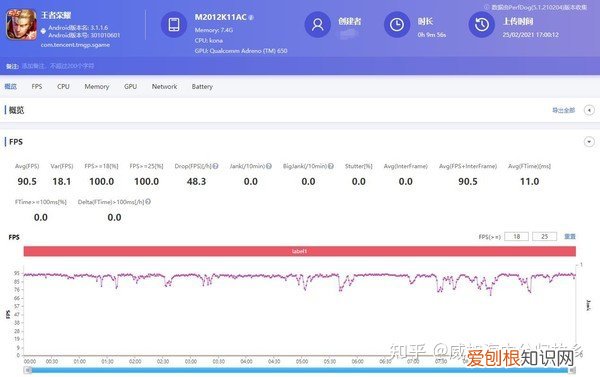600x377 pixels.
Task: Click the right handle of timeline slider
Action: [x=572, y=370]
